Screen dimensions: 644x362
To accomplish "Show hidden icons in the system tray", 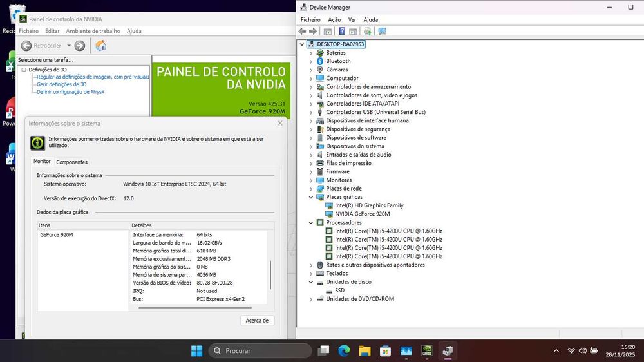I will point(556,351).
